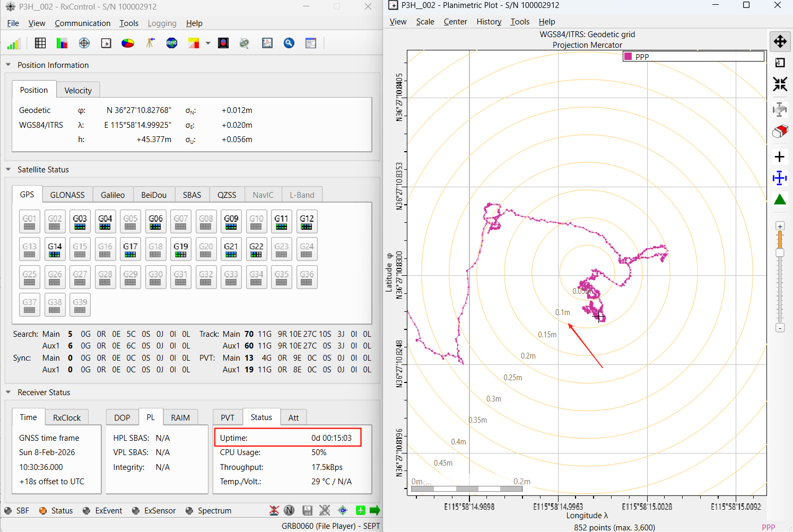
Task: Toggle the Spectrum indicator
Action: click(x=208, y=511)
